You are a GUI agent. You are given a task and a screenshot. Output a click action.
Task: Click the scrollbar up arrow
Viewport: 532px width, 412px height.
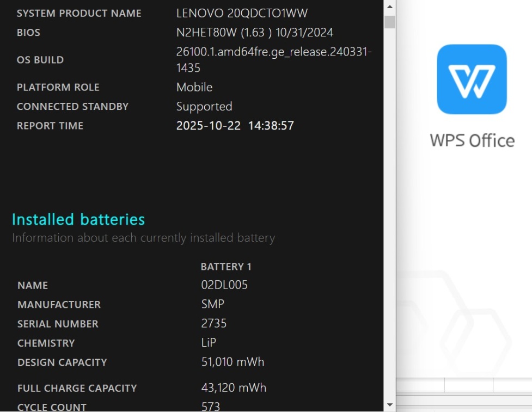pos(389,7)
